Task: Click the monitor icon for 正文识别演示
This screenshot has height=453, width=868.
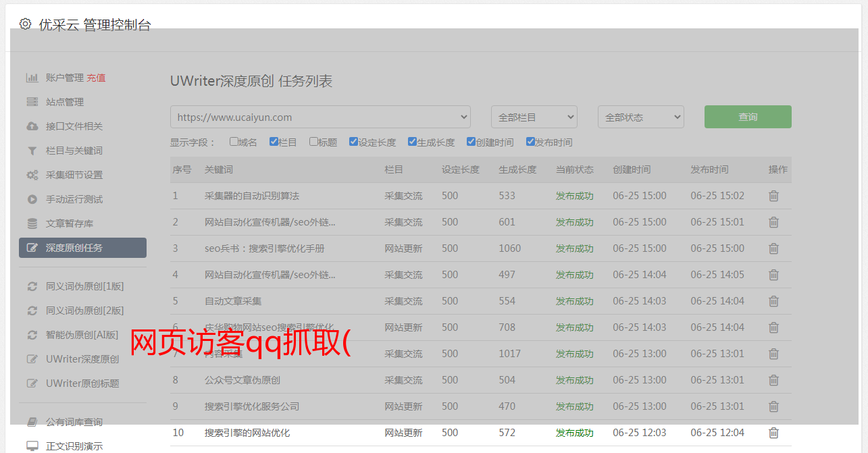Action: coord(32,446)
